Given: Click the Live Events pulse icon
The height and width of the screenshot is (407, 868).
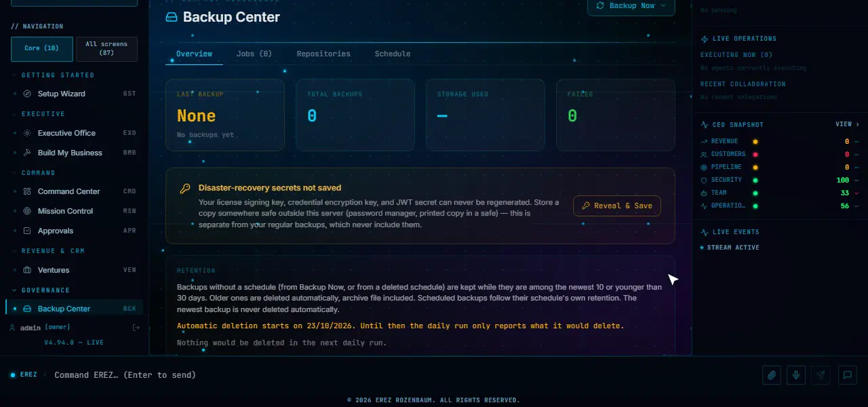Looking at the screenshot, I should [704, 232].
